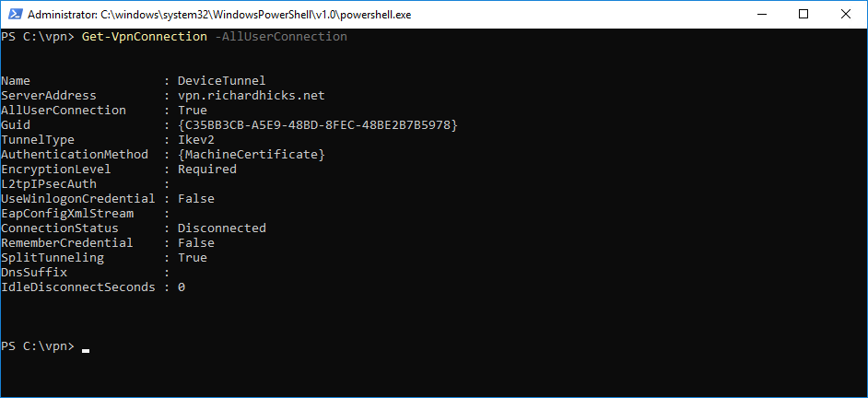Click the Required encryption level value
This screenshot has height=398, width=868.
pos(207,170)
